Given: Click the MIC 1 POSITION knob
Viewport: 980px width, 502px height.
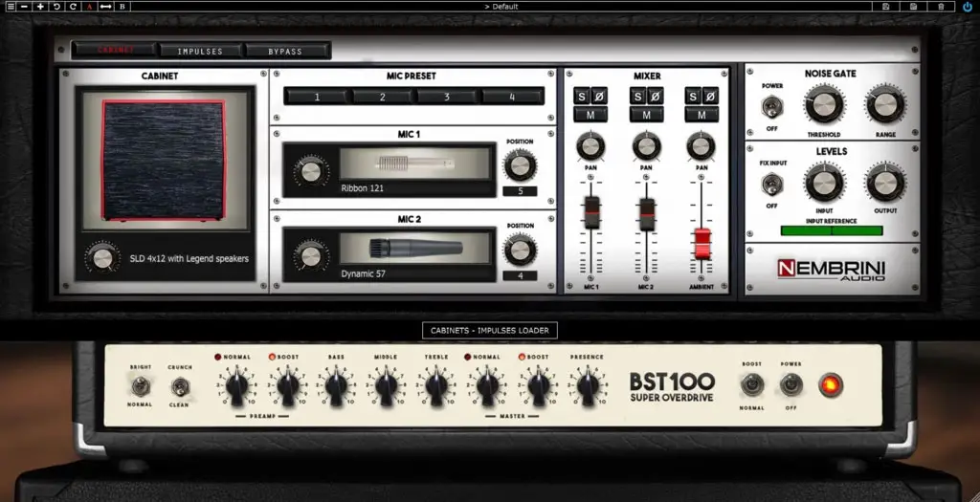Looking at the screenshot, I should point(520,165).
